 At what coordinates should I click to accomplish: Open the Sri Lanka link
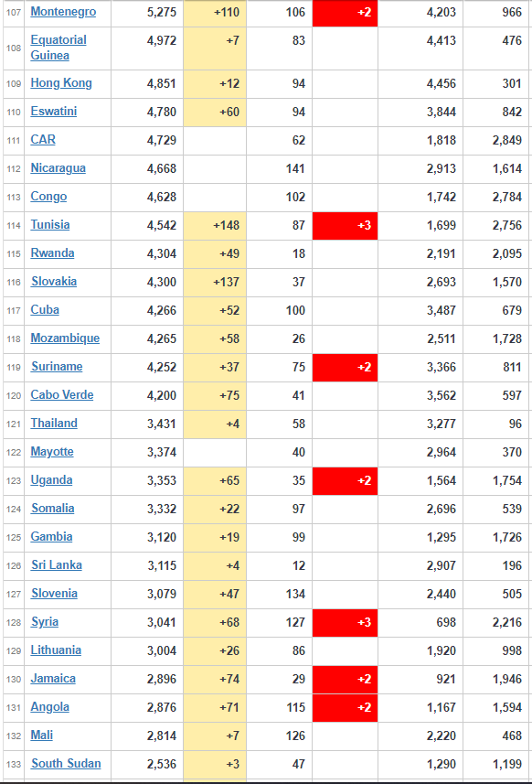[57, 565]
